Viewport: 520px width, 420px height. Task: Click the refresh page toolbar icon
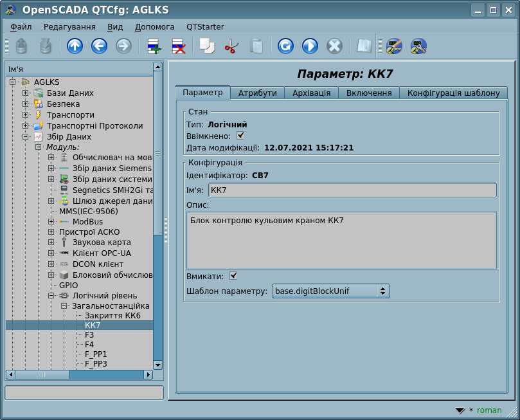pos(285,46)
